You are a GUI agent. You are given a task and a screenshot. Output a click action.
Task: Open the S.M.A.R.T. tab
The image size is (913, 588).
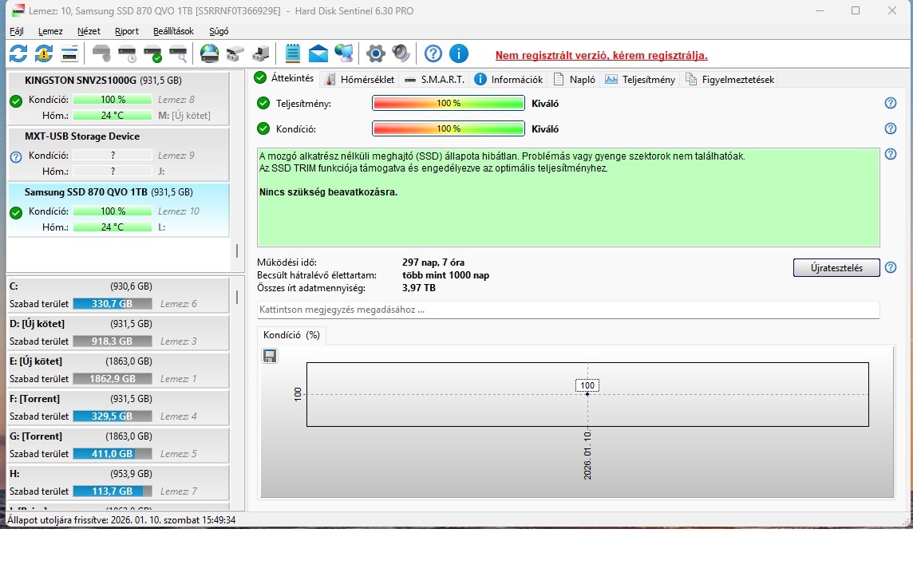[x=434, y=80]
